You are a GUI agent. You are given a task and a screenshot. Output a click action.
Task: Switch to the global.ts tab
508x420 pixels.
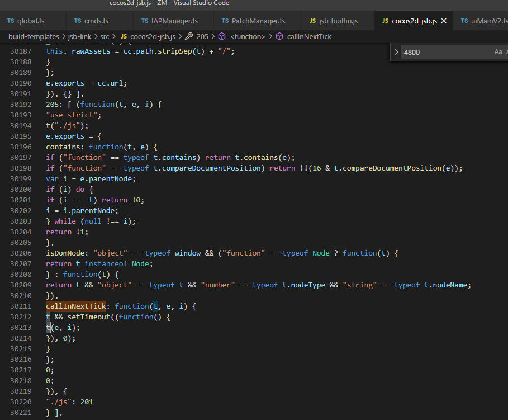click(x=30, y=21)
